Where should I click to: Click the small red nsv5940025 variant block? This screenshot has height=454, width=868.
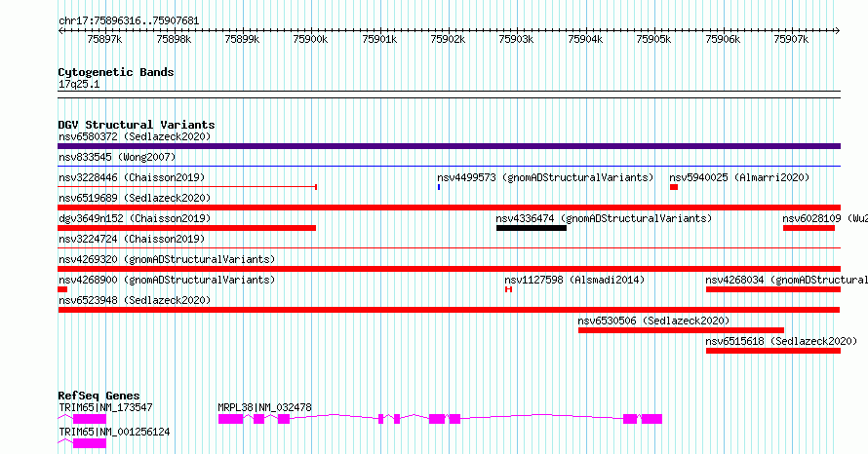(674, 187)
